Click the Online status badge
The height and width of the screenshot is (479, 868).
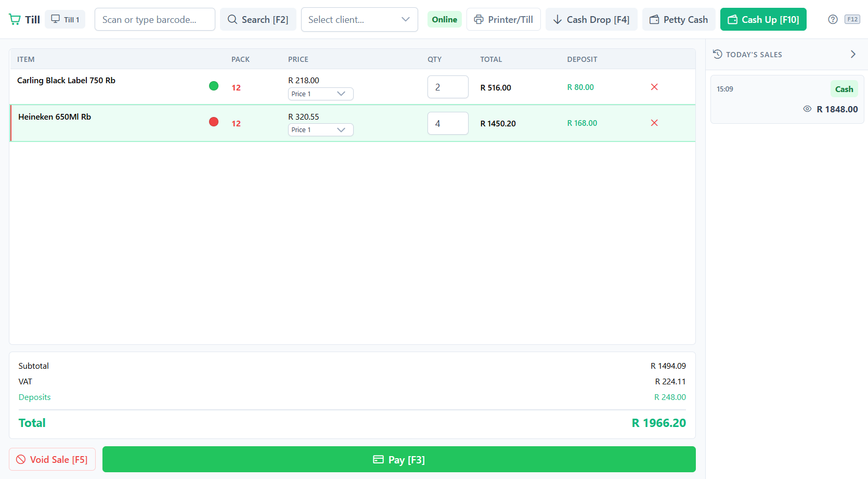click(444, 20)
